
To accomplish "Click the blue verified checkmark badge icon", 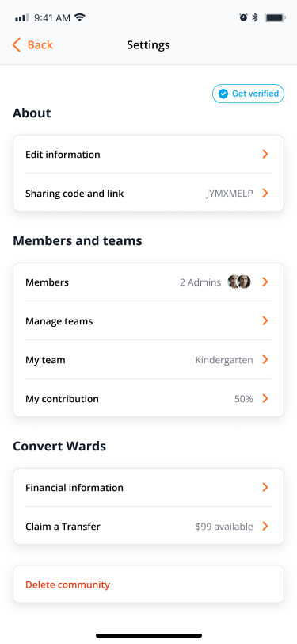I will pyautogui.click(x=223, y=94).
